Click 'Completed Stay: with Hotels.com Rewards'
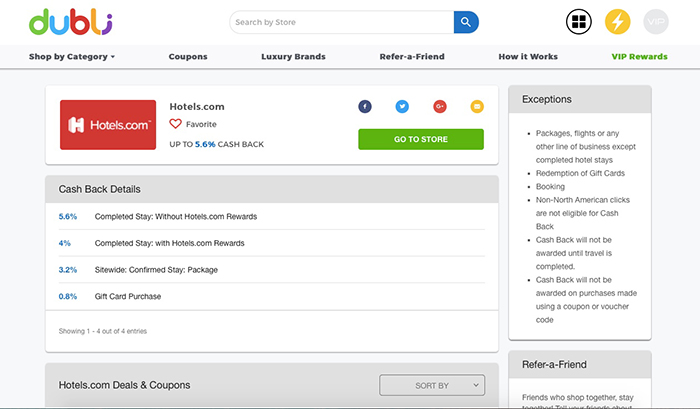 point(170,243)
